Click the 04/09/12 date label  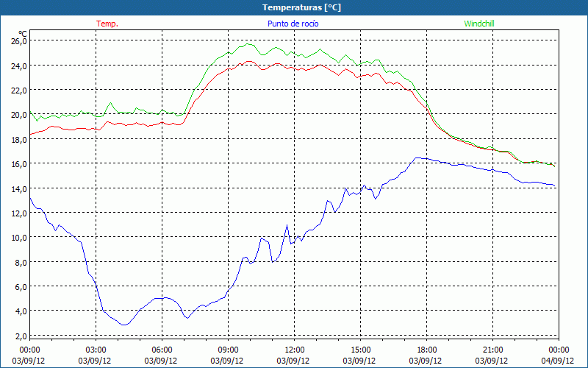[x=558, y=361]
